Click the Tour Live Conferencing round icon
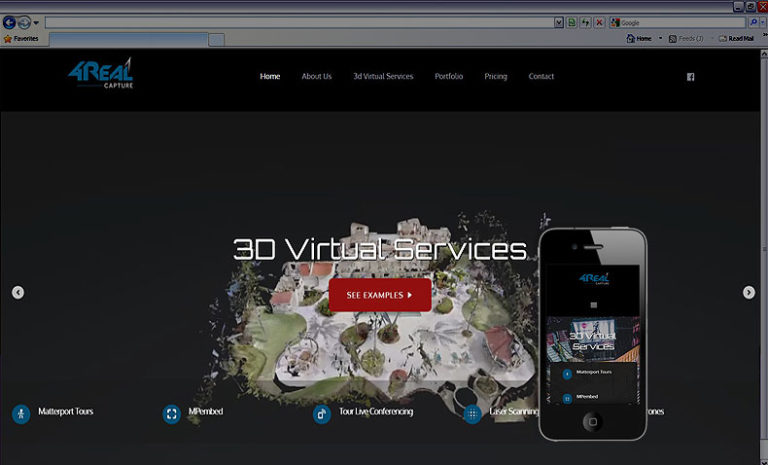This screenshot has width=768, height=465. click(x=322, y=414)
